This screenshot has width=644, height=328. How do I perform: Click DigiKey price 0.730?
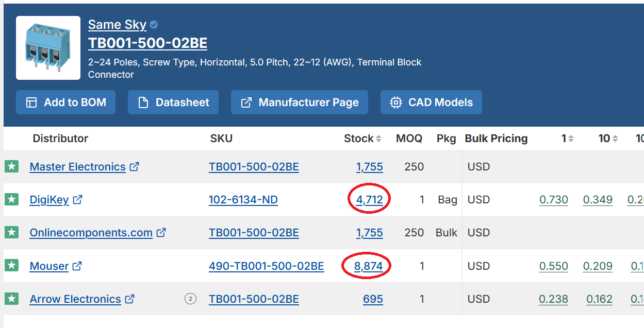tap(554, 200)
